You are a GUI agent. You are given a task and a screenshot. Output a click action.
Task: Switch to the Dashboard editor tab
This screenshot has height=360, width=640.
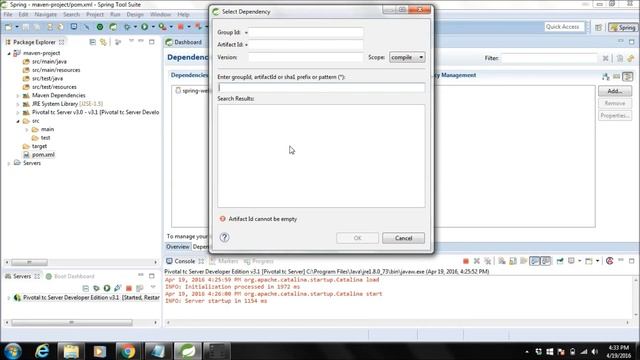184,42
